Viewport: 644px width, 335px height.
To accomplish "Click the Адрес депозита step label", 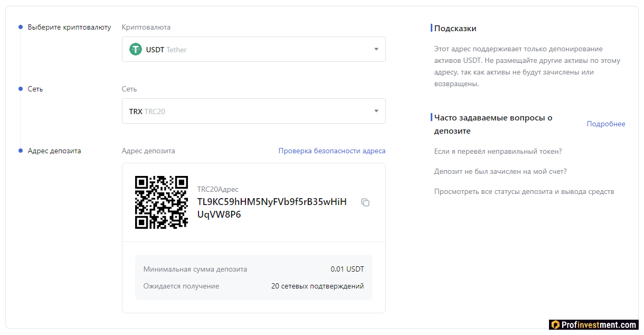I will [54, 151].
